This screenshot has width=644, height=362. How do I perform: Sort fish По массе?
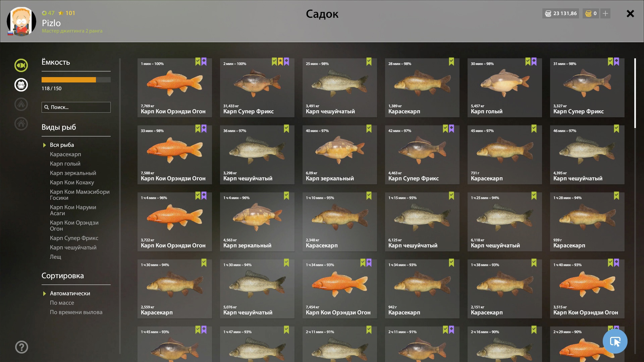[62, 303]
